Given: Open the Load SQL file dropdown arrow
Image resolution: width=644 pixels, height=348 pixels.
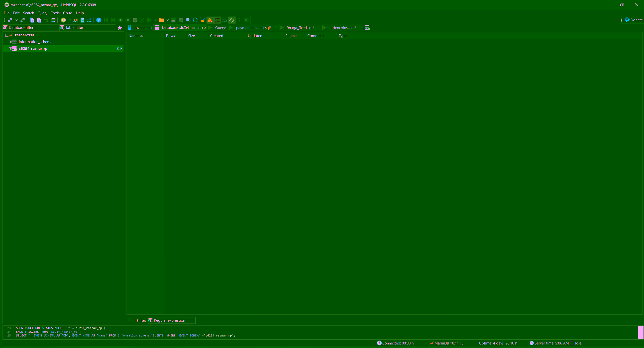Looking at the screenshot, I should click(167, 20).
